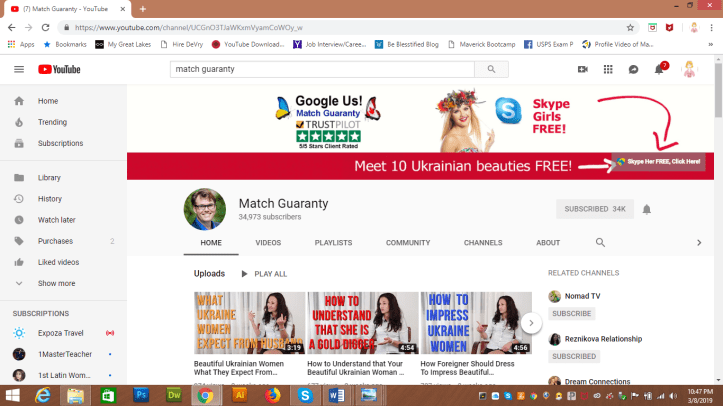The width and height of the screenshot is (723, 406).
Task: Click the browser address bar
Action: [346, 28]
